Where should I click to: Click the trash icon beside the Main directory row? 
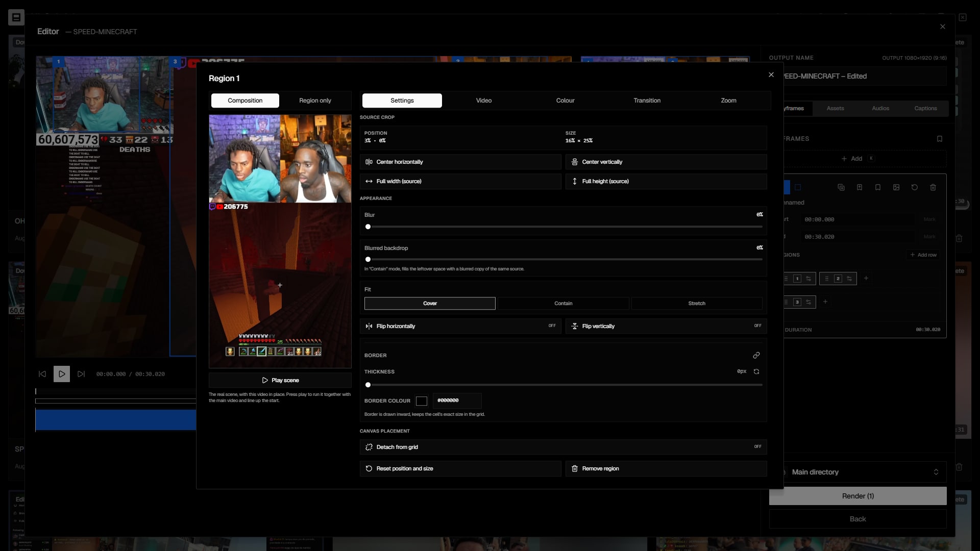(959, 467)
